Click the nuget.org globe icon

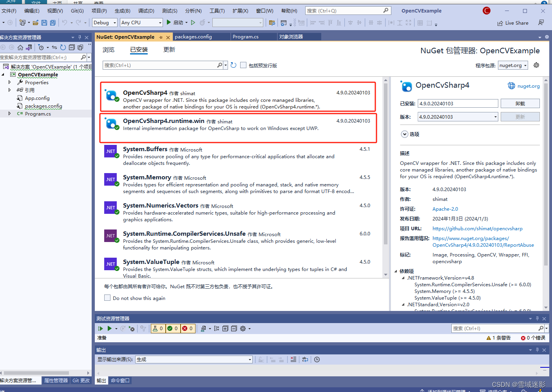(511, 86)
